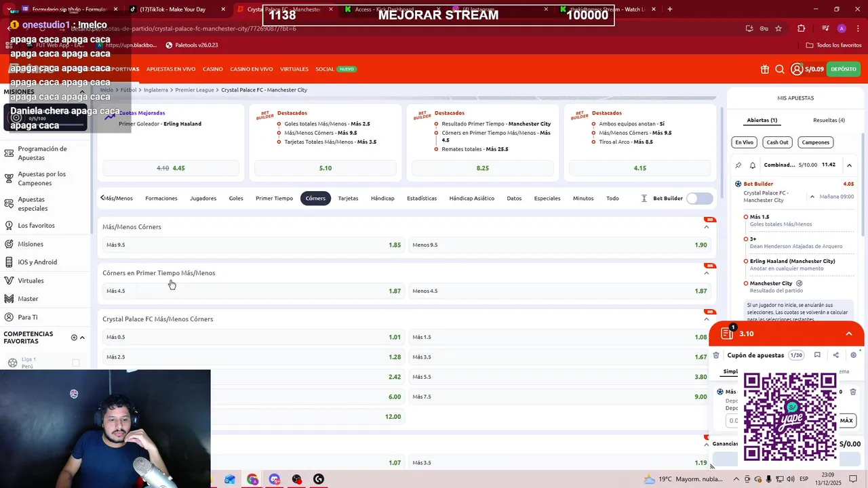868x488 pixels.
Task: Click the market layout icon beside Bet Builder
Action: (644, 199)
